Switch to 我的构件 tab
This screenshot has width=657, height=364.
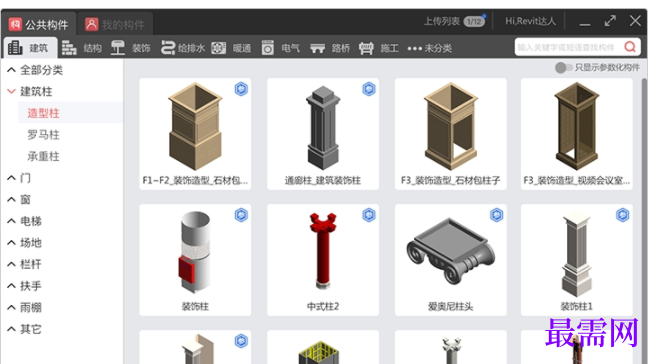[x=114, y=25]
